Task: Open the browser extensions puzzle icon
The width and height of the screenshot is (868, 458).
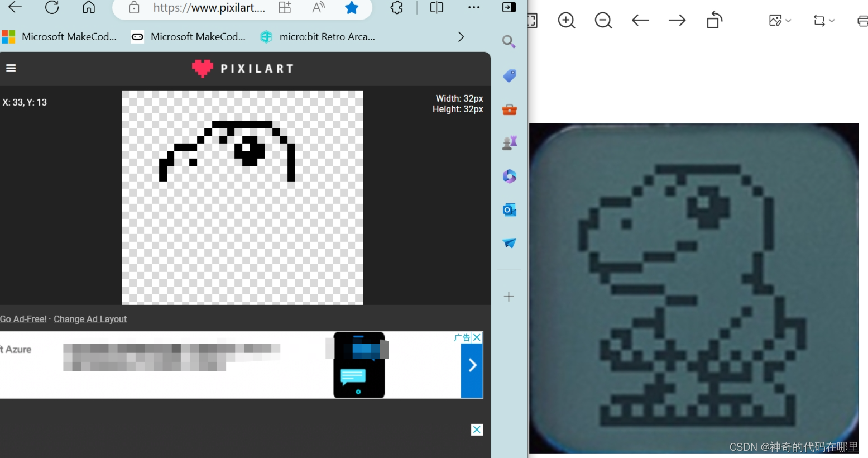Action: (x=397, y=8)
